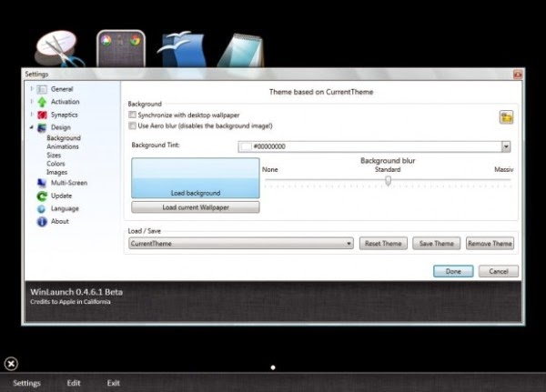Click the red Synaptics icon
The image size is (546, 392).
click(42, 115)
